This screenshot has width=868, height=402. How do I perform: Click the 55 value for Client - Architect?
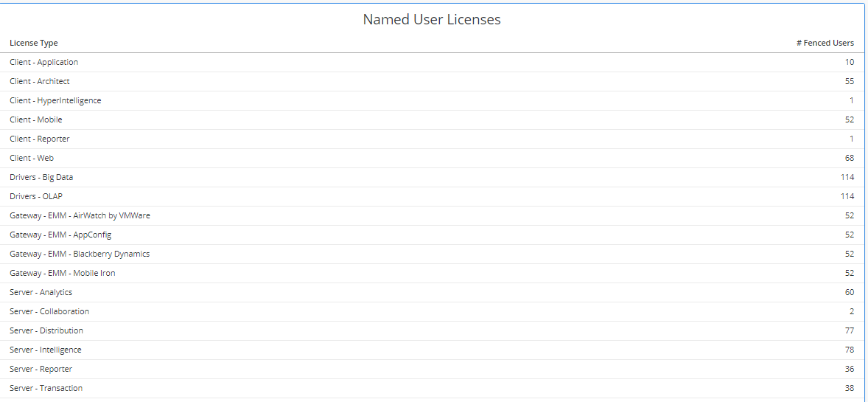[x=849, y=81]
